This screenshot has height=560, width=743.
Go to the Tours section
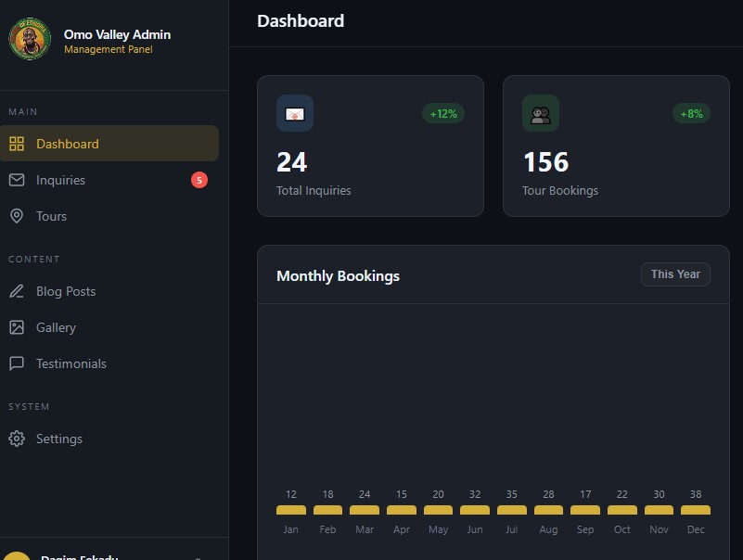109,216
